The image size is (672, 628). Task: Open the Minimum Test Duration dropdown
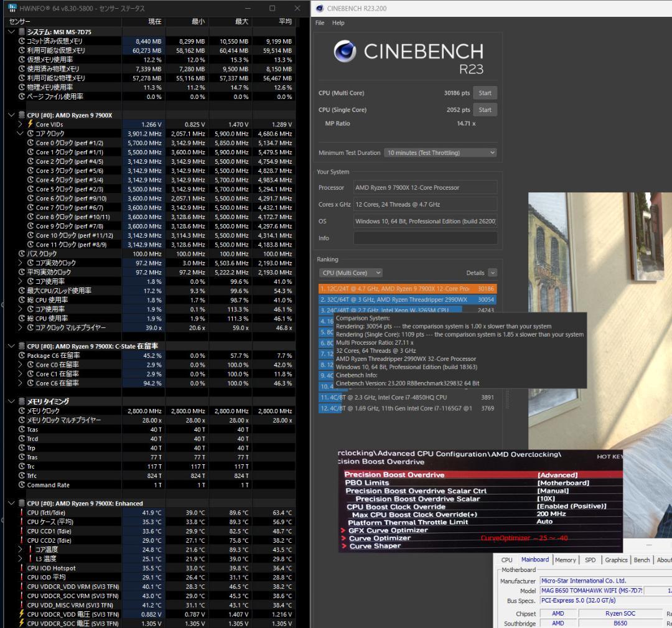(440, 152)
